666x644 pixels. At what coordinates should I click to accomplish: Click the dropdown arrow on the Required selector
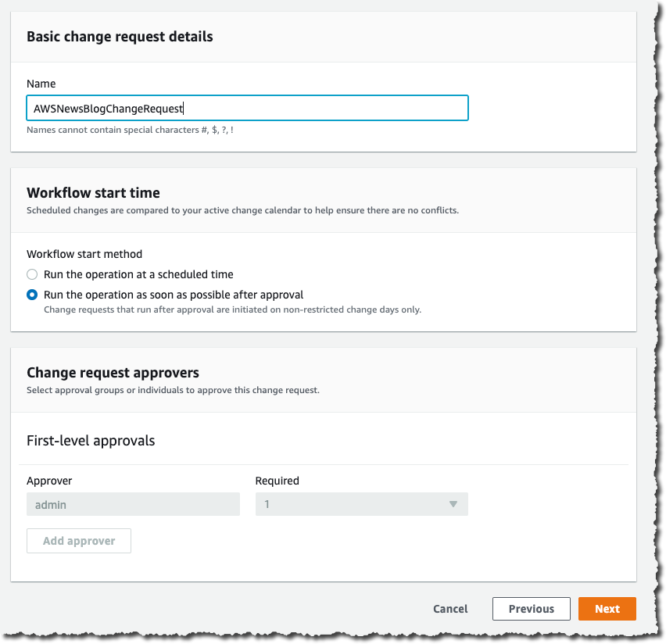[453, 504]
